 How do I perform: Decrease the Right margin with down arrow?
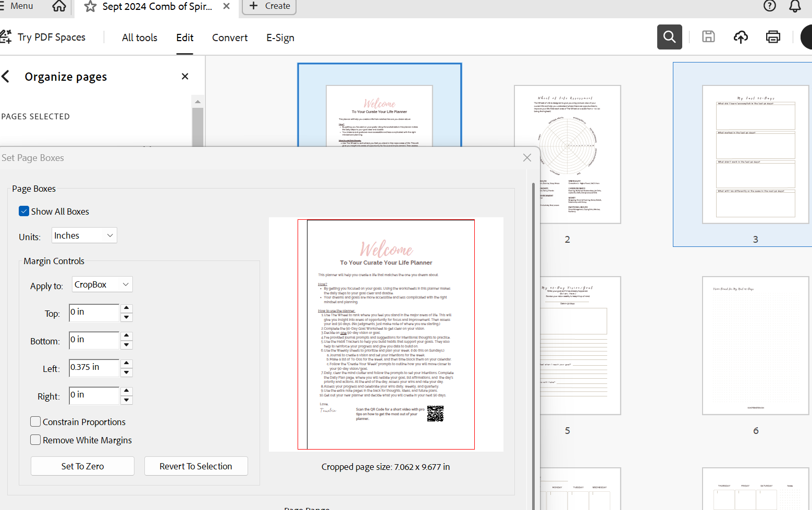click(x=126, y=400)
